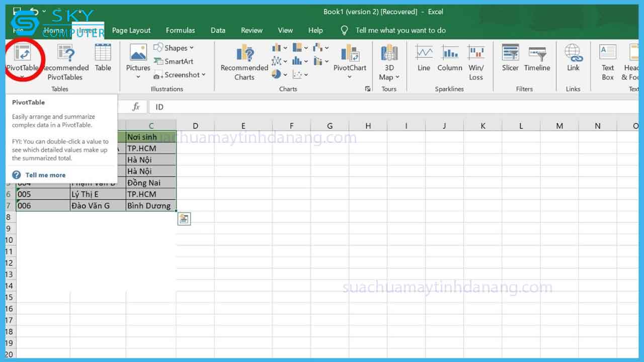The height and width of the screenshot is (362, 644).
Task: Select the TP.HCM cell in row 6
Action: pyautogui.click(x=151, y=194)
